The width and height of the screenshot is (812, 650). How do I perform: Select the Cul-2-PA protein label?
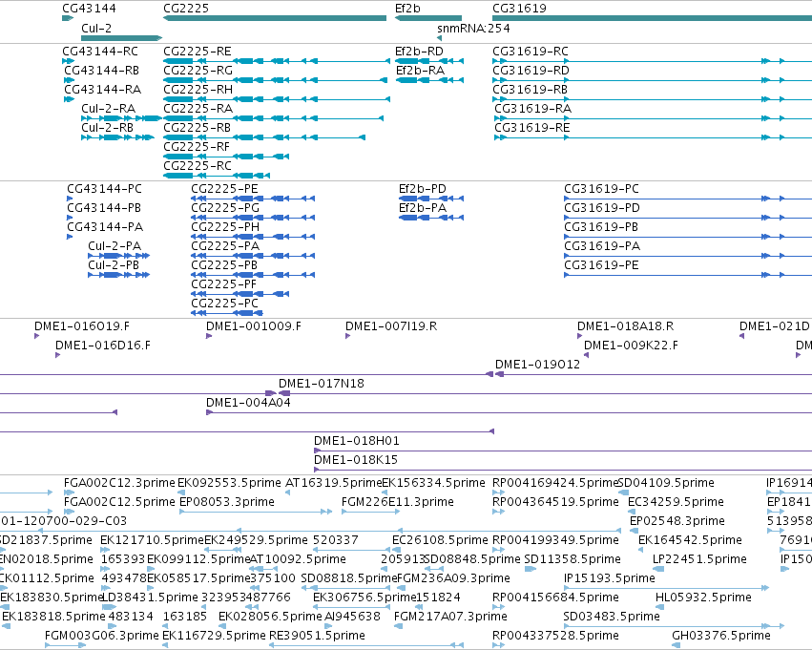point(115,246)
